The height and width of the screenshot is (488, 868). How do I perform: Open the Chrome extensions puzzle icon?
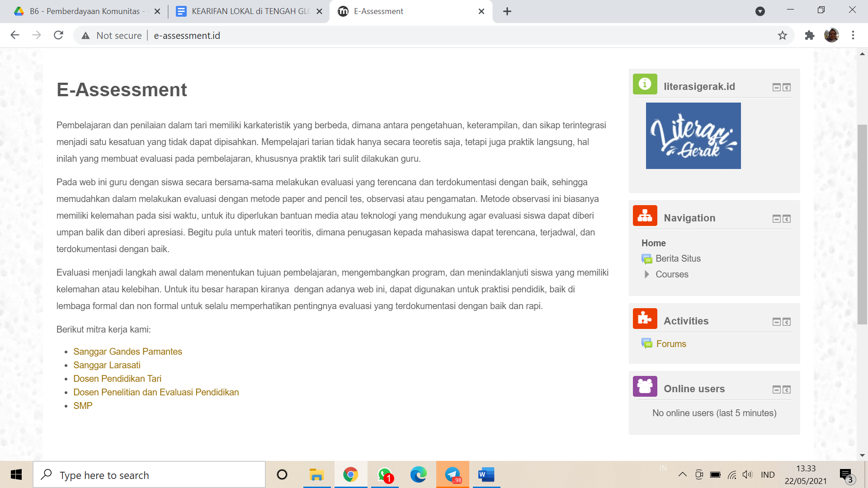coord(809,35)
